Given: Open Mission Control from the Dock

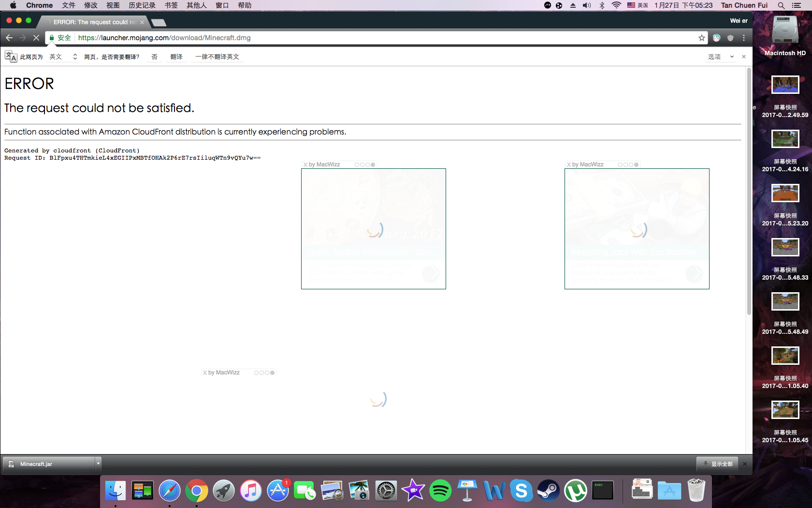Looking at the screenshot, I should (x=143, y=491).
